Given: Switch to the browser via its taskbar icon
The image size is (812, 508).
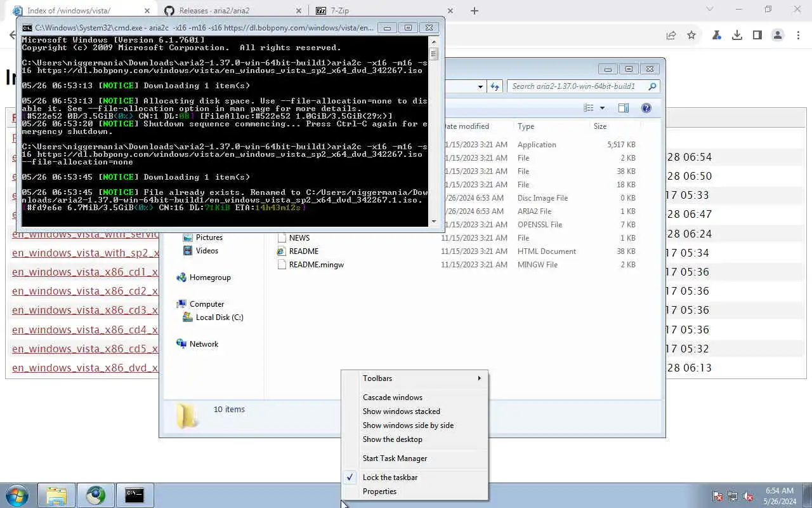Looking at the screenshot, I should [x=96, y=495].
